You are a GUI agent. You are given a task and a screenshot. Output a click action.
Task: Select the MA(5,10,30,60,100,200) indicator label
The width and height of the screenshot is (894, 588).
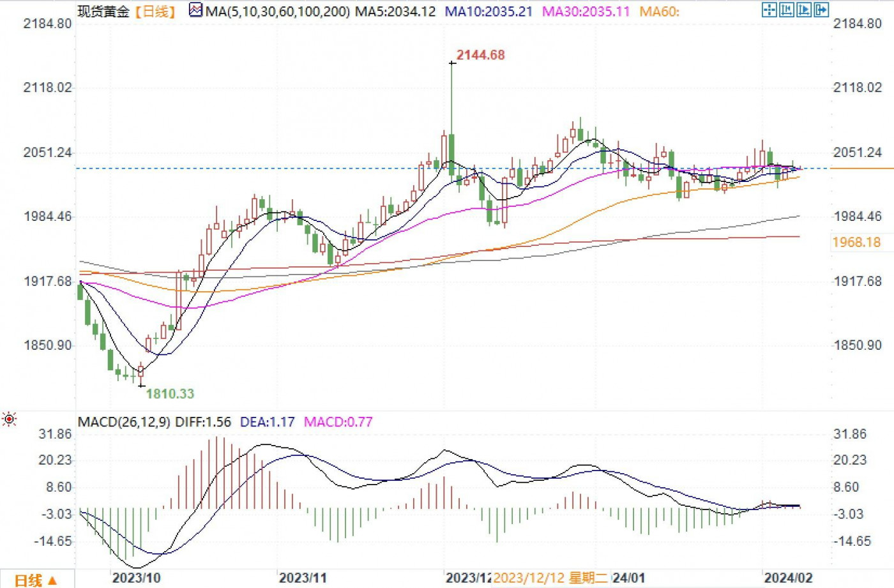(x=278, y=11)
